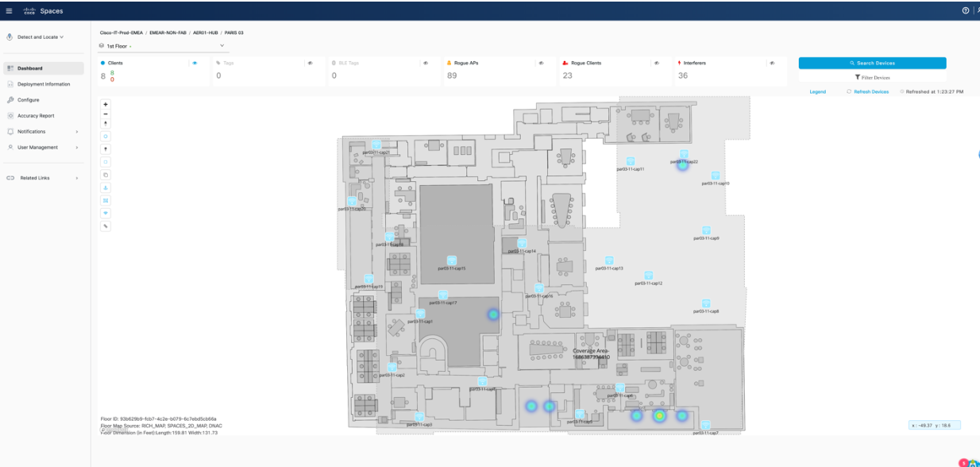Click the download icon in map toolbar
The width and height of the screenshot is (980, 467).
pos(106,187)
